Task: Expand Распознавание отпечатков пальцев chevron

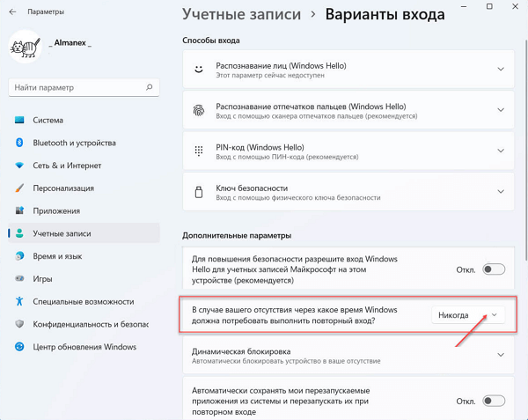Action: tap(501, 110)
